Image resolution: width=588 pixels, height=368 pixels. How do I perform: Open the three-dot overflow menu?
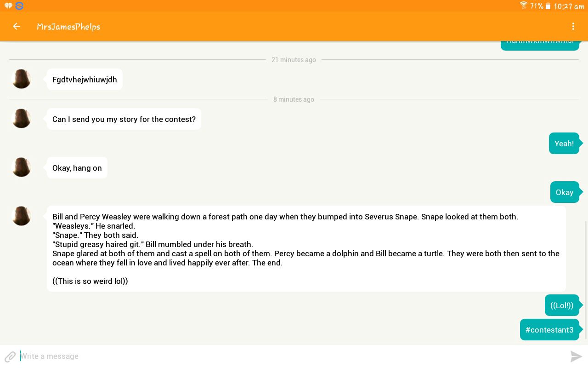(573, 26)
